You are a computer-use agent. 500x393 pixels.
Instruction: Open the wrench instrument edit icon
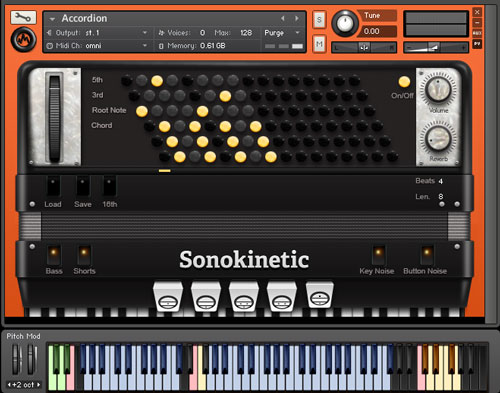coord(23,18)
